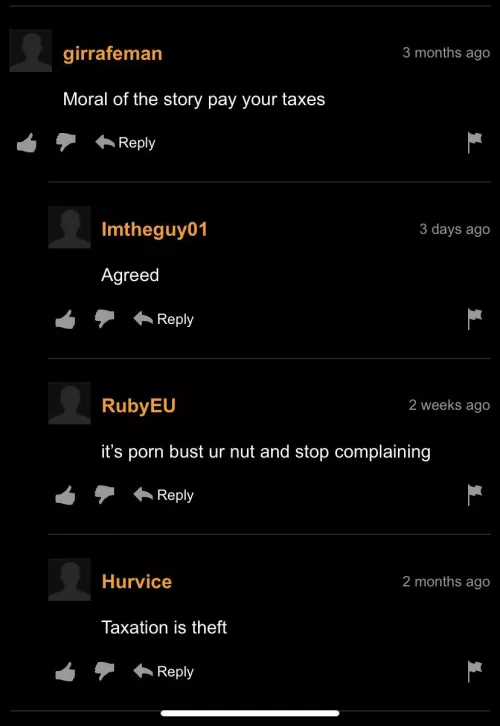Screen dimensions: 500x726
Task: Open girrafeman's user profile name
Action: point(112,54)
